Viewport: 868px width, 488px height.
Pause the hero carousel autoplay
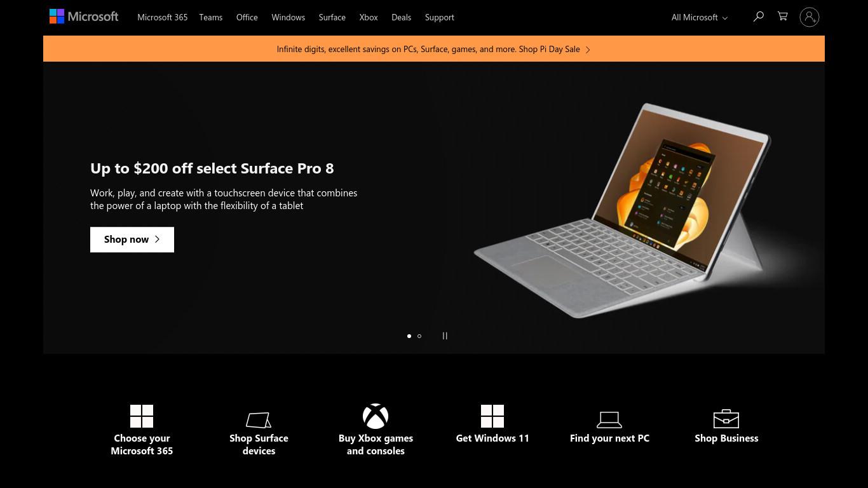[445, 336]
